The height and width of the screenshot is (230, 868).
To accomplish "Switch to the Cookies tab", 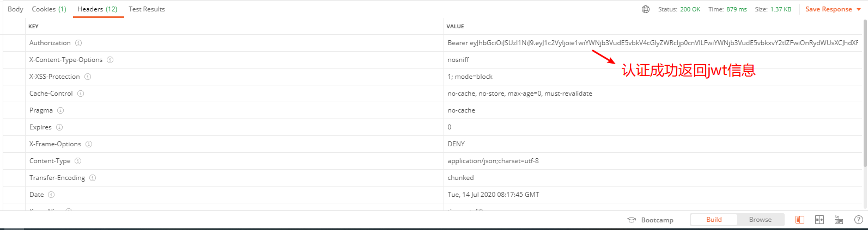I will [49, 9].
